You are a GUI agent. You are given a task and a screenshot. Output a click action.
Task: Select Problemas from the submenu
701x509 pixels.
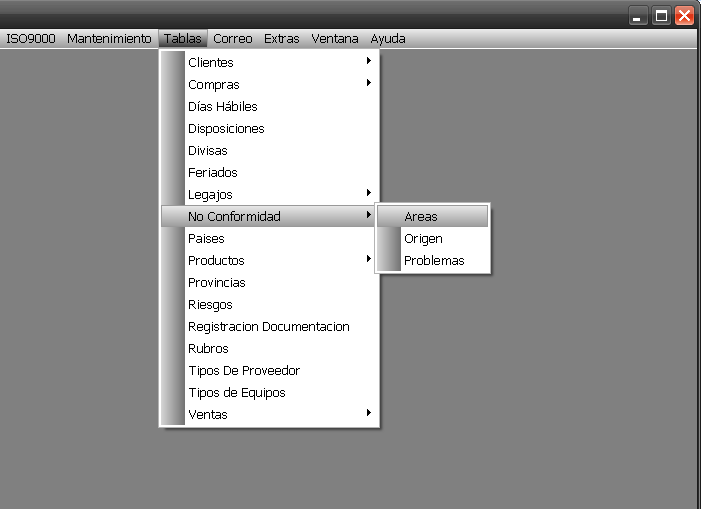click(434, 260)
